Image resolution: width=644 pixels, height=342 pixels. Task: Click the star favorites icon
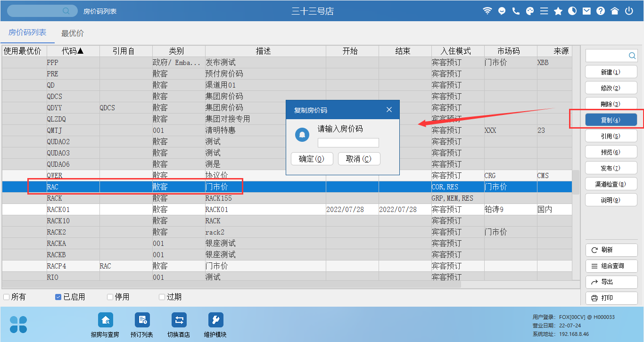[x=558, y=11]
